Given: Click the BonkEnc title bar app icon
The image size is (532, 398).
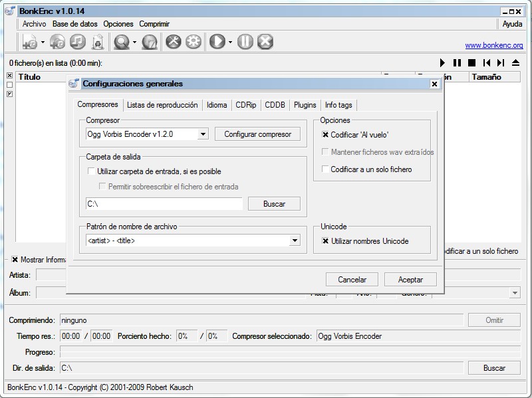Looking at the screenshot, I should point(9,11).
